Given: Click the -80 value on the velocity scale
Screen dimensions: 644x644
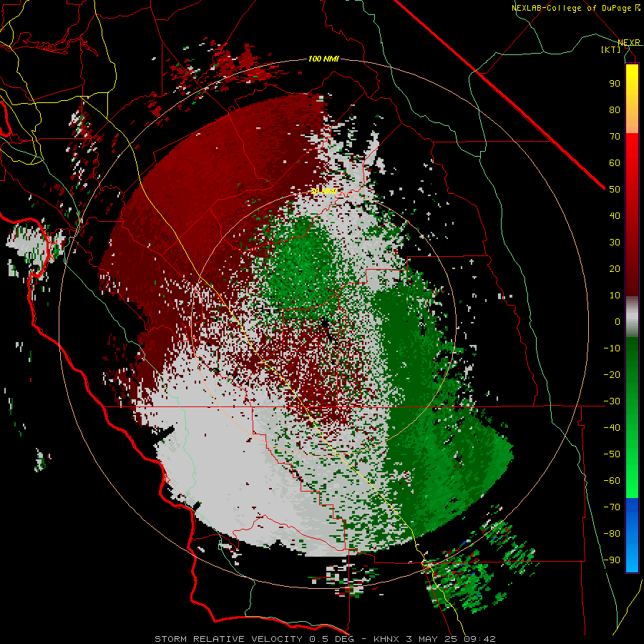Looking at the screenshot, I should point(612,534).
